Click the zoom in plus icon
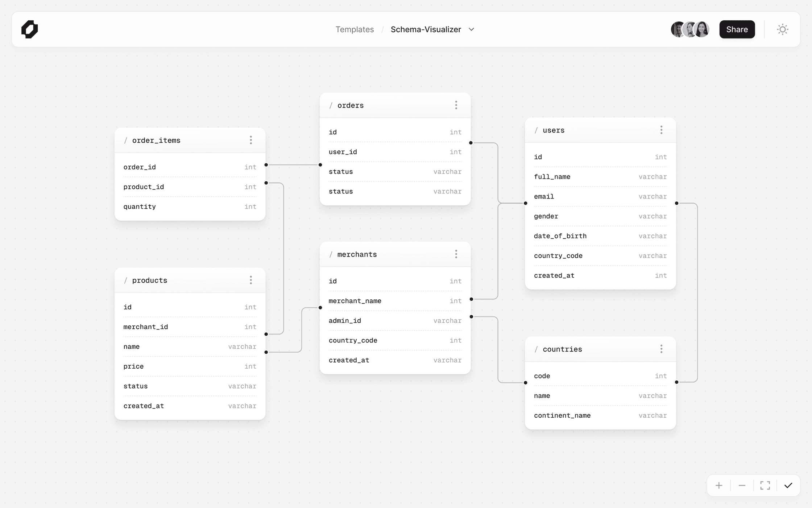Image resolution: width=812 pixels, height=508 pixels. (719, 486)
